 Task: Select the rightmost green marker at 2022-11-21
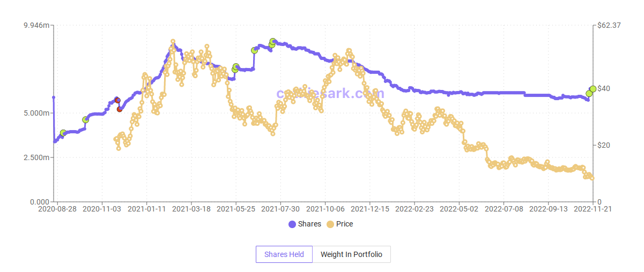[593, 89]
